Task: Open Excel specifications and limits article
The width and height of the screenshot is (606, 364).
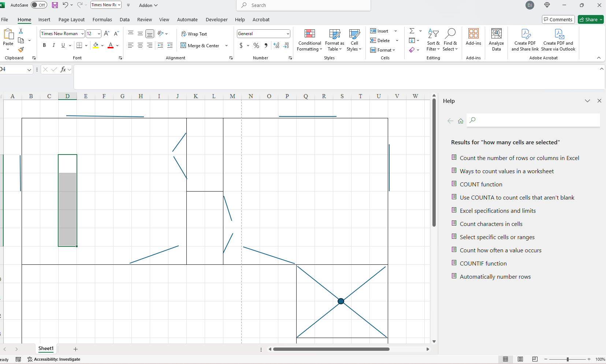Action: 498,211
